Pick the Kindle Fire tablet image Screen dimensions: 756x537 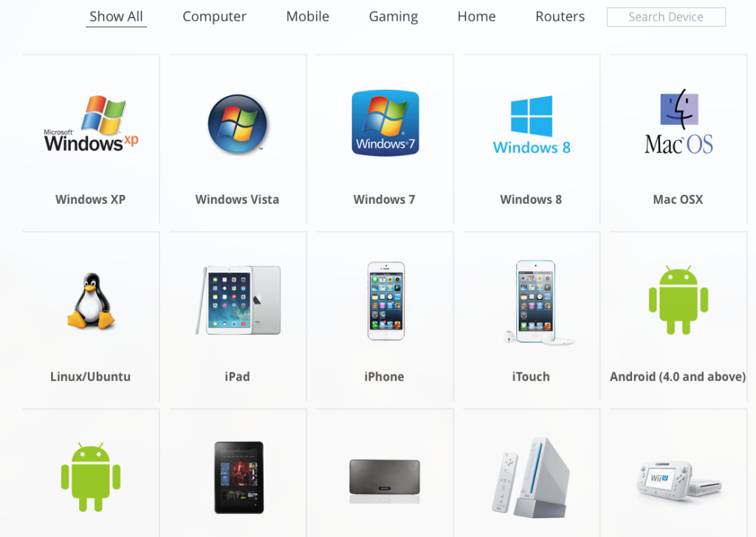239,477
